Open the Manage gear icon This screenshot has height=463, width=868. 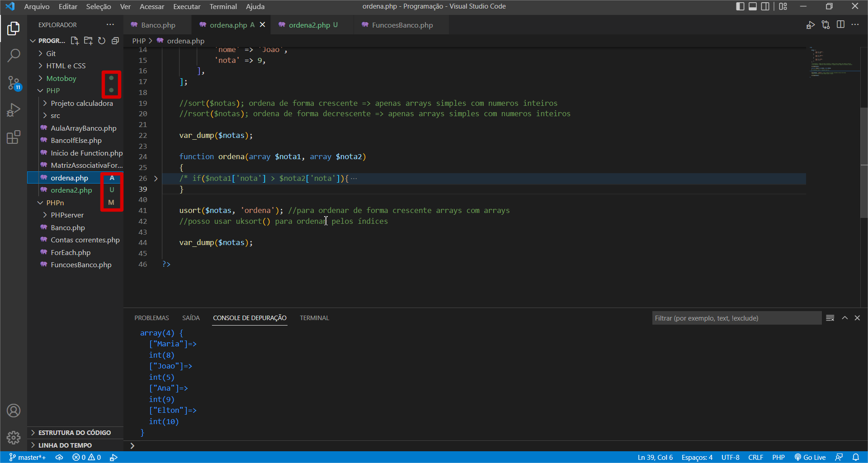coord(14,437)
